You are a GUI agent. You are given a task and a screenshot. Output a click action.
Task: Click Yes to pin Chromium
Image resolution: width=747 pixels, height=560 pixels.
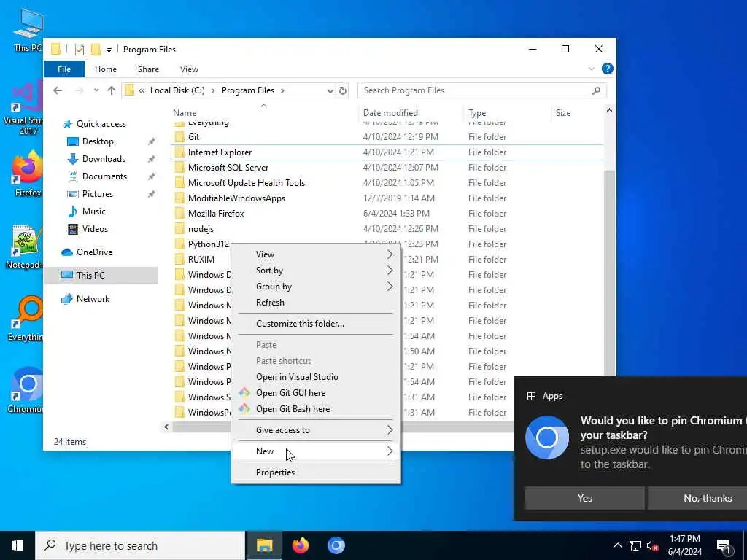(584, 498)
